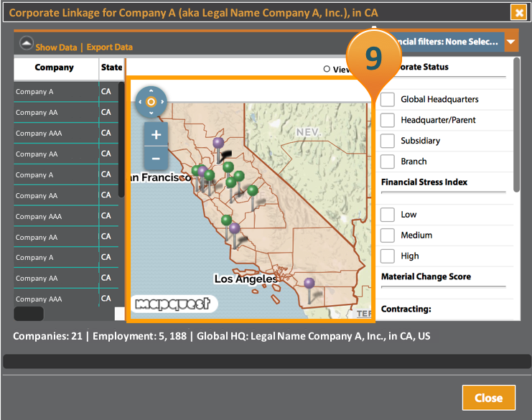This screenshot has height=420, width=532.
Task: Tick the Branch checkbox
Action: (x=387, y=162)
